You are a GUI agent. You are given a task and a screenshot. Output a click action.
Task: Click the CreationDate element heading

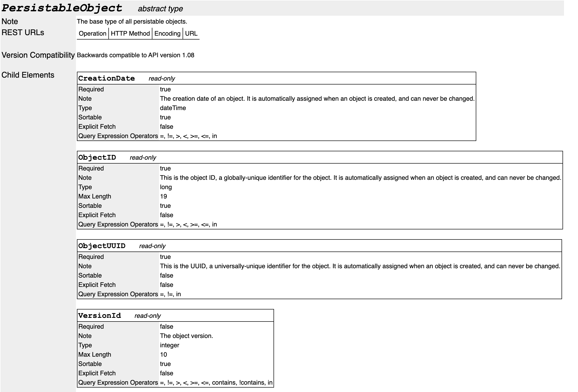click(106, 78)
